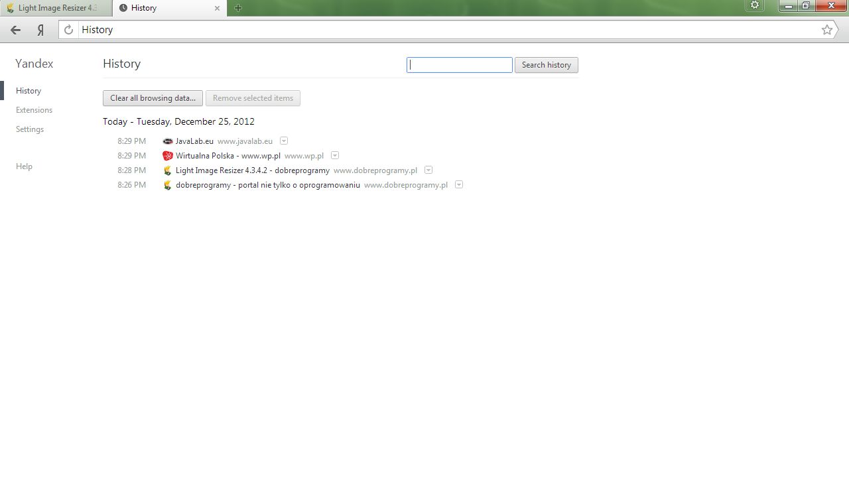
Task: Click Remove selected items button
Action: [x=253, y=98]
